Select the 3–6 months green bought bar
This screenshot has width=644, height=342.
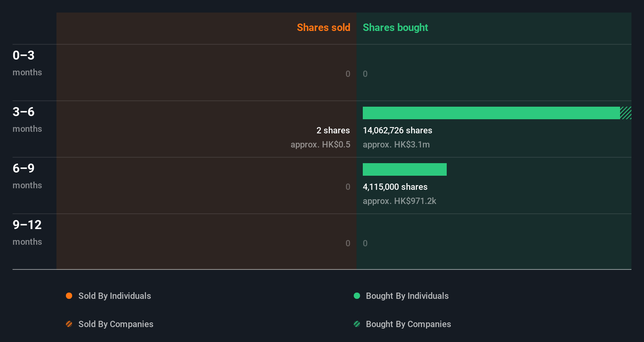[x=491, y=113]
